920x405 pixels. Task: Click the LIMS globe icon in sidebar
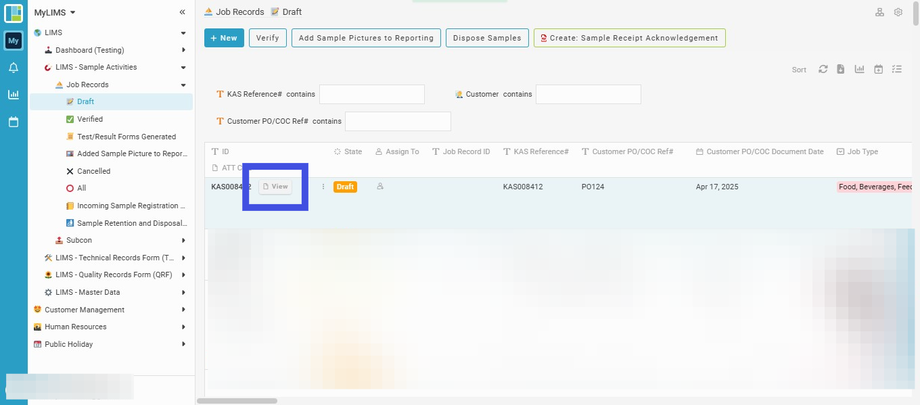(x=38, y=33)
